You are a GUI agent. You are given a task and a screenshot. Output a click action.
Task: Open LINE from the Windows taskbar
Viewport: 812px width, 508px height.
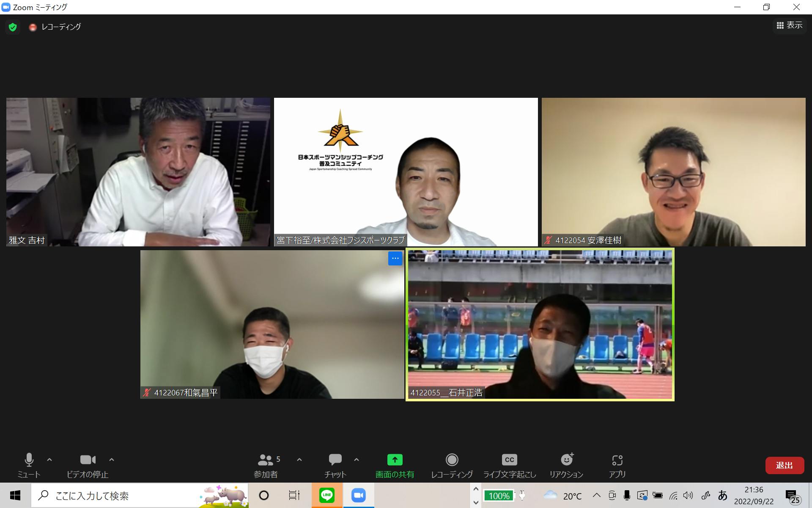(x=327, y=495)
